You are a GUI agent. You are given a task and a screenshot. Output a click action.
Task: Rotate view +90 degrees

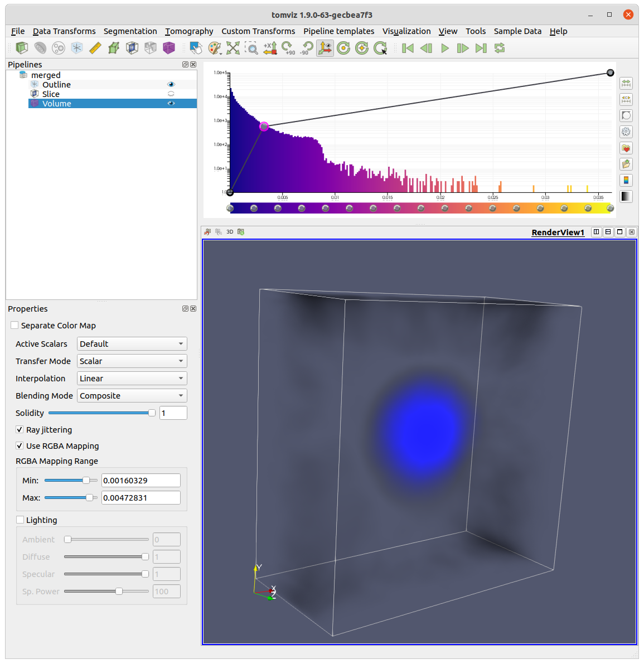288,48
